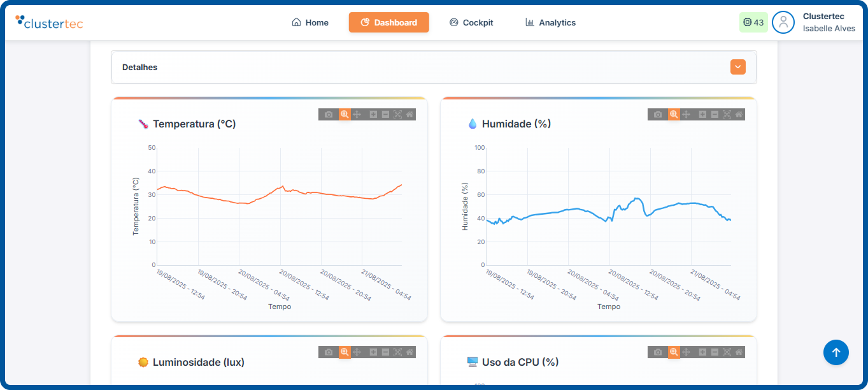The width and height of the screenshot is (868, 390).
Task: Autoscale the Humidade chart axes
Action: (x=728, y=114)
